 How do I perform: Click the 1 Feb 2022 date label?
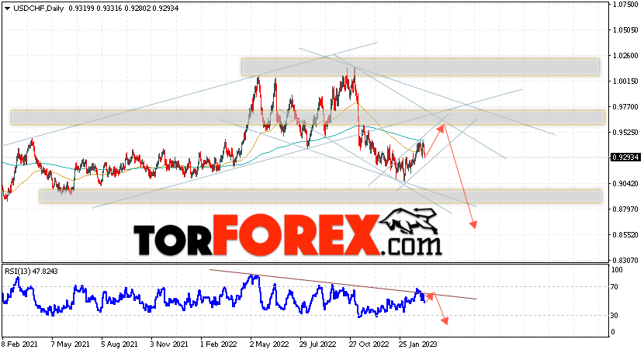(219, 344)
